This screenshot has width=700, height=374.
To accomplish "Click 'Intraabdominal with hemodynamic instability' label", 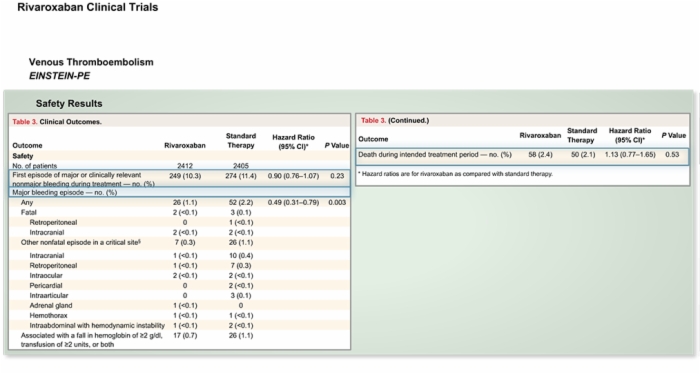I will [97, 325].
